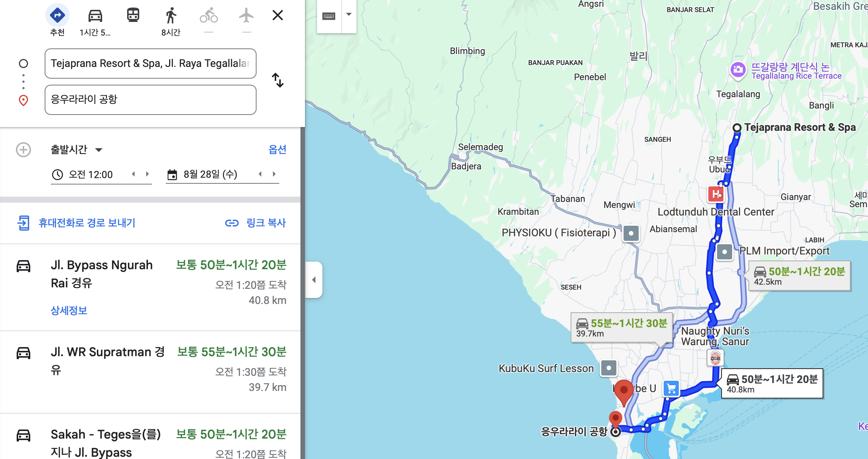Select the transit travel mode icon

pos(133,16)
